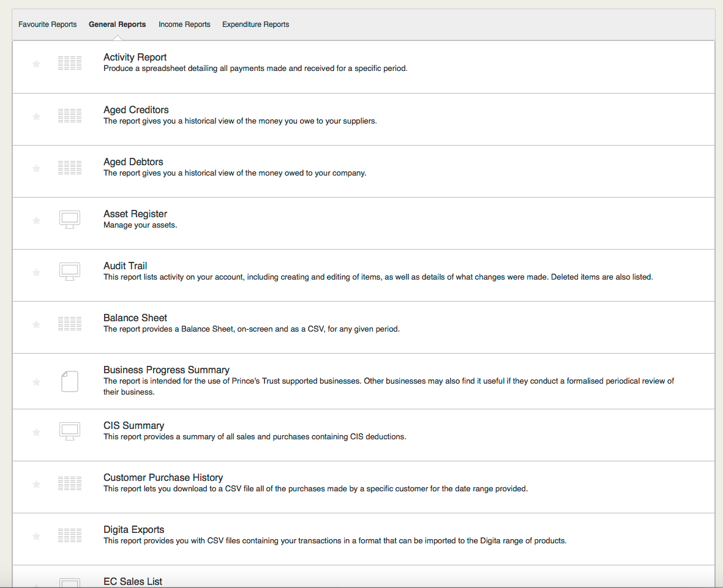Mark Customer Purchase History as favourite
Viewport: 723px width, 588px height.
click(36, 484)
